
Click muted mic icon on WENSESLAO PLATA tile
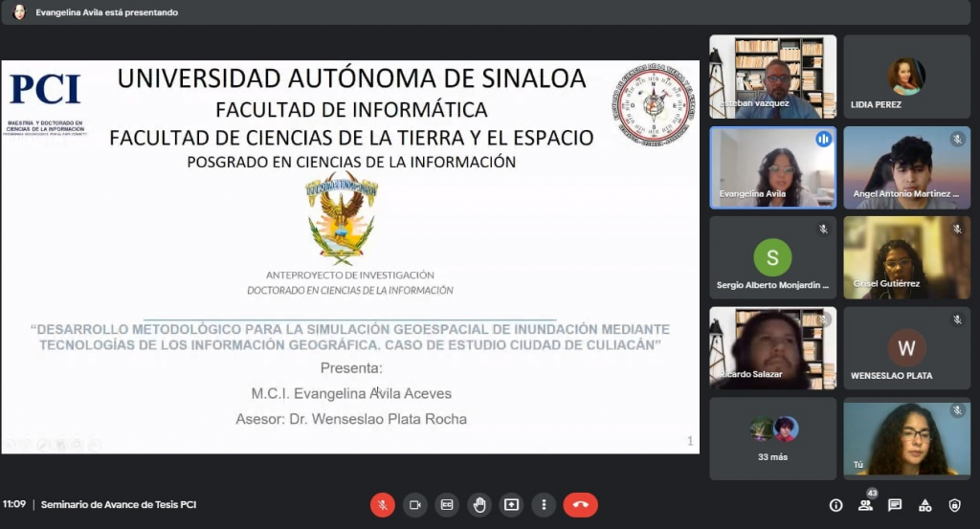957,320
